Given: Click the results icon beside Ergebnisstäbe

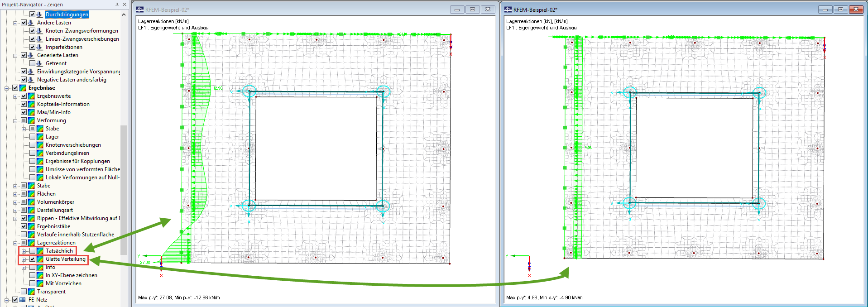Looking at the screenshot, I should (31, 226).
